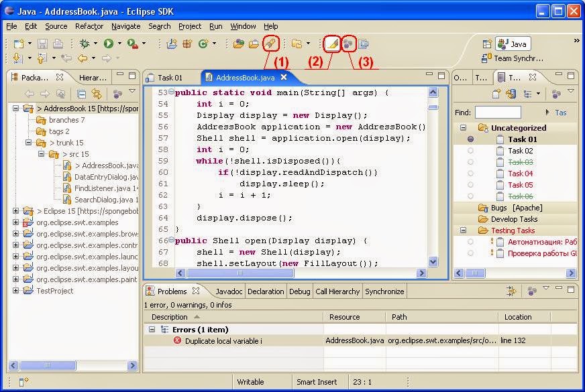This screenshot has height=392, width=585.
Task: Activate Task 06 using its circle
Action: pos(470,196)
